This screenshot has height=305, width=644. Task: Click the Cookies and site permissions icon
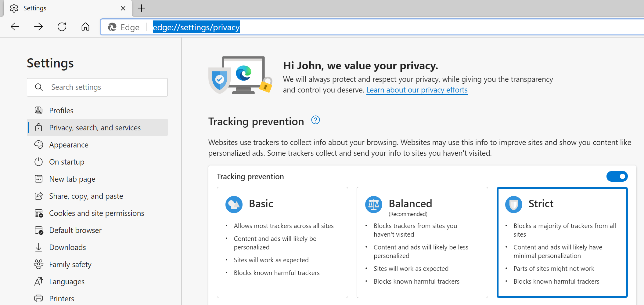pyautogui.click(x=39, y=213)
